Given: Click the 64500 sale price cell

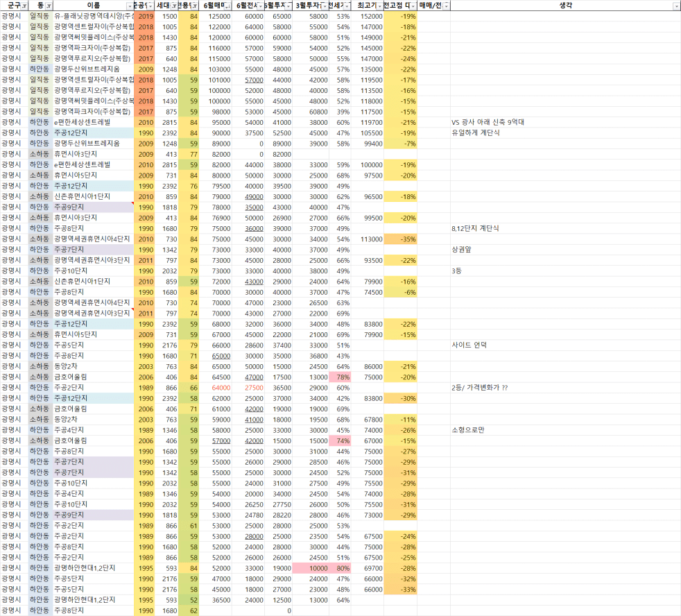Looking at the screenshot, I should (216, 377).
